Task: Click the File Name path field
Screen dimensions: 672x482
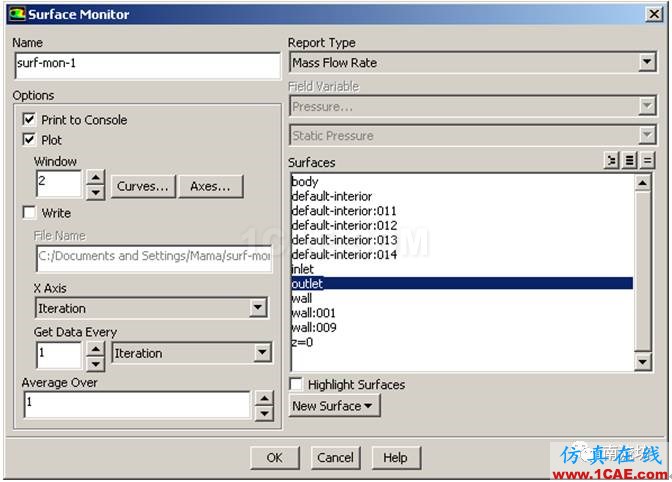Action: [x=154, y=258]
